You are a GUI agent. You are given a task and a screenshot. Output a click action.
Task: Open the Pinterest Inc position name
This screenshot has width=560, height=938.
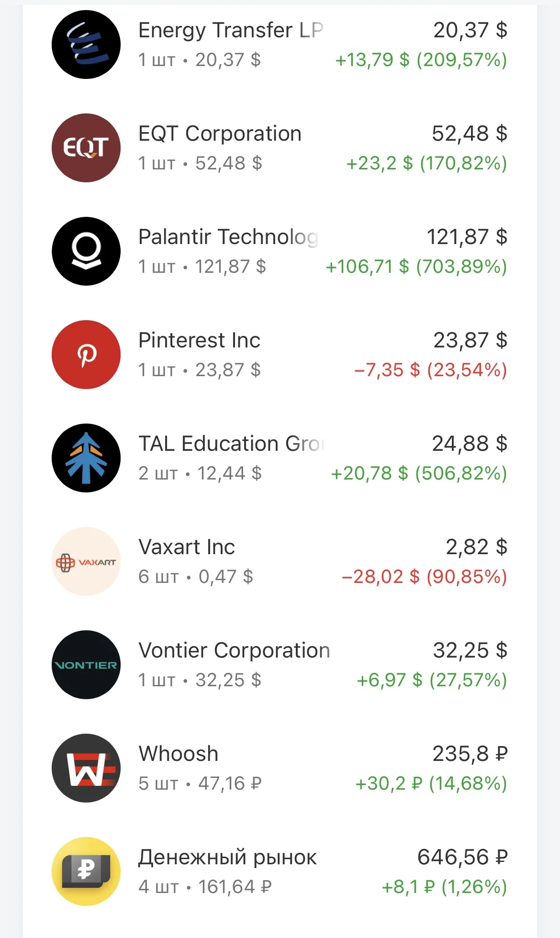[x=199, y=340]
